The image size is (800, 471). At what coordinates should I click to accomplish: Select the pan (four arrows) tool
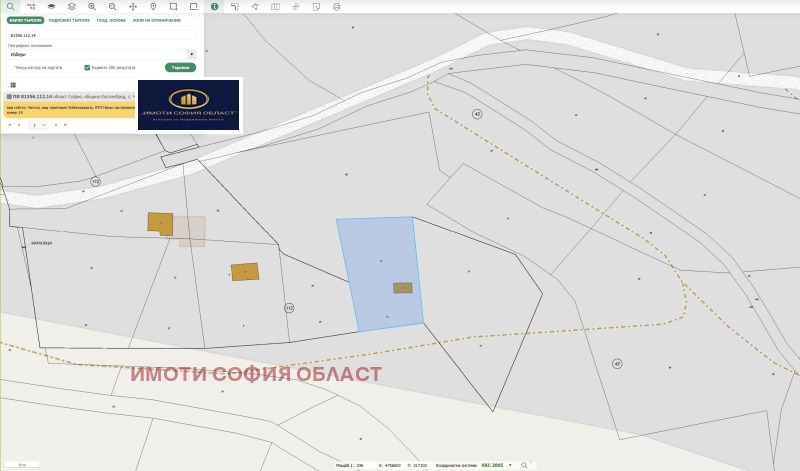133,7
